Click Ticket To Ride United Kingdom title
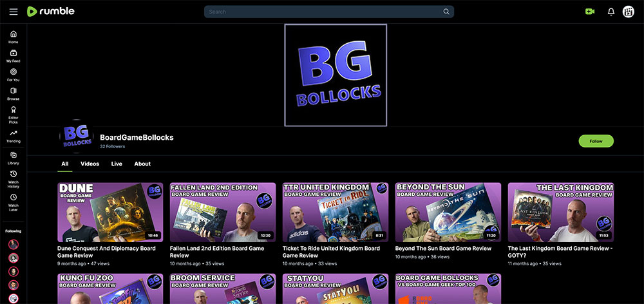Image resolution: width=644 pixels, height=304 pixels. (331, 252)
